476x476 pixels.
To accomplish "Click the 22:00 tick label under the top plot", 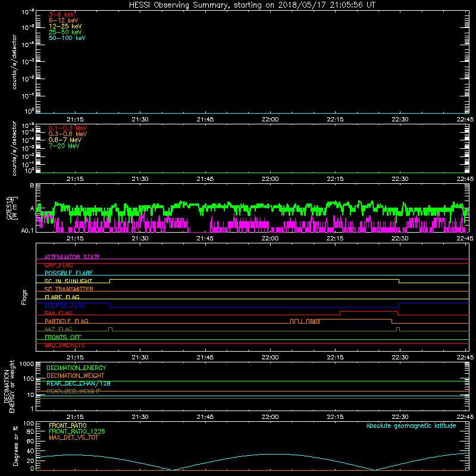I will point(270,120).
